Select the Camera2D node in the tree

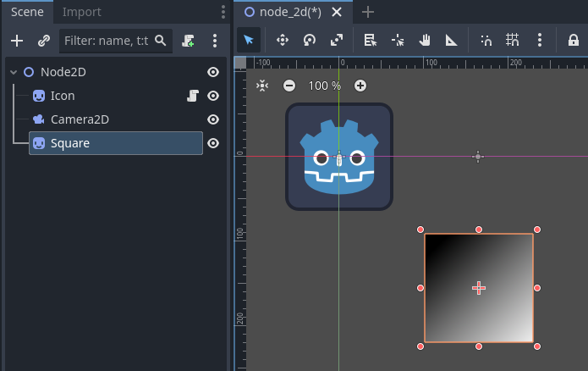80,119
